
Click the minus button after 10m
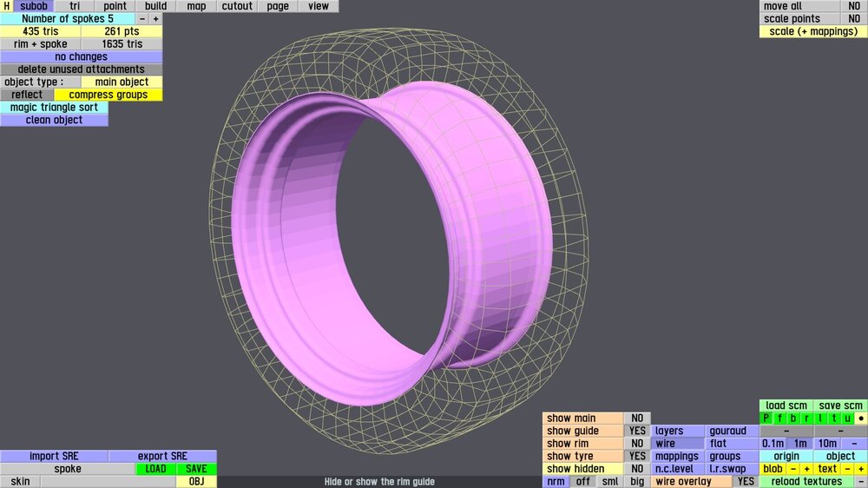click(854, 443)
